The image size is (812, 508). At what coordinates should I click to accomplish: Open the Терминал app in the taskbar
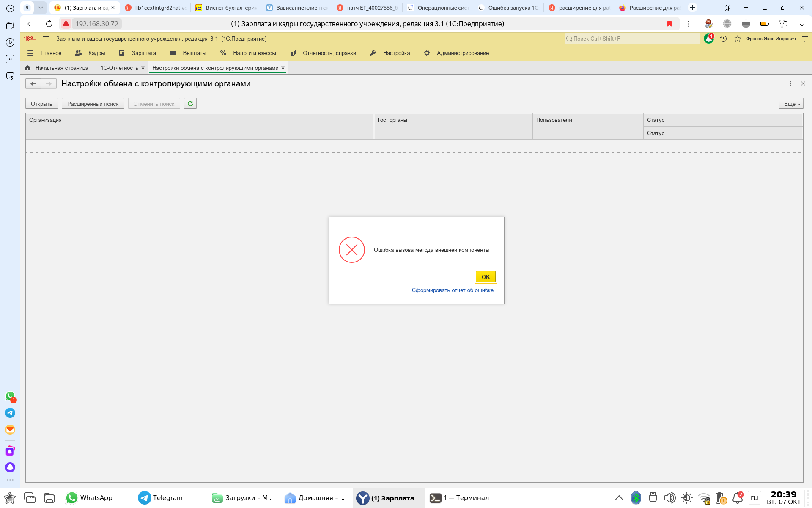460,498
